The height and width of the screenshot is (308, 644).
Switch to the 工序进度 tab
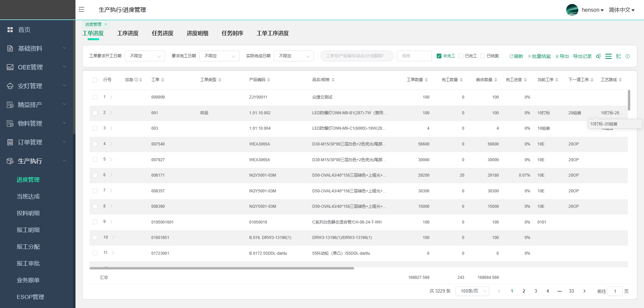pyautogui.click(x=128, y=33)
